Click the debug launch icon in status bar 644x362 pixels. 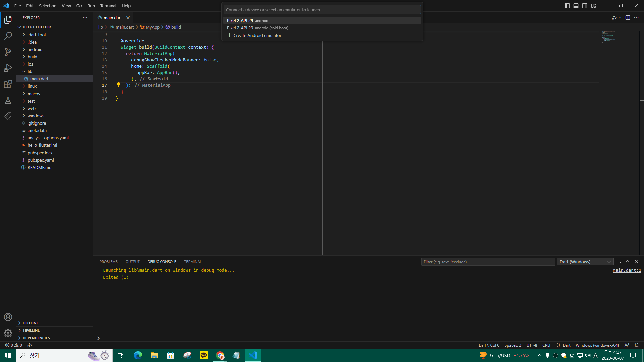30,345
